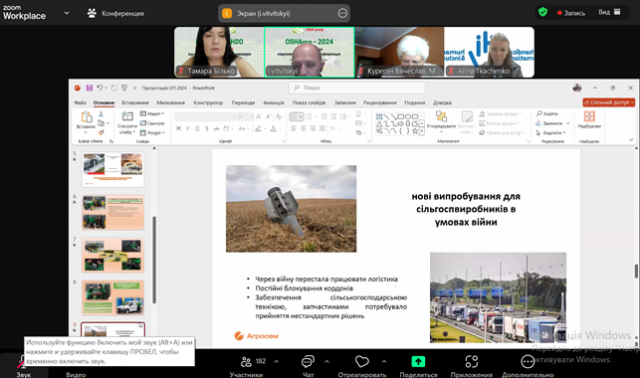Switch to the Переходи ribbon tab

pos(243,102)
